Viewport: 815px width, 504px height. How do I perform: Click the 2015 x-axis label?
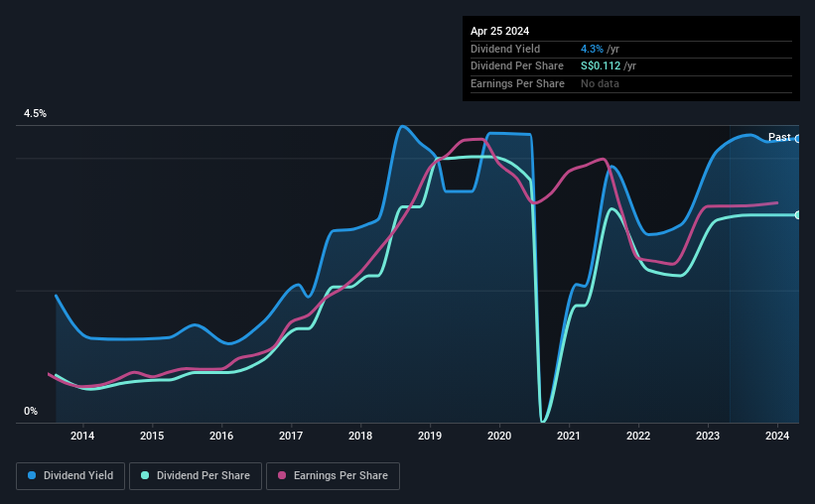(152, 436)
